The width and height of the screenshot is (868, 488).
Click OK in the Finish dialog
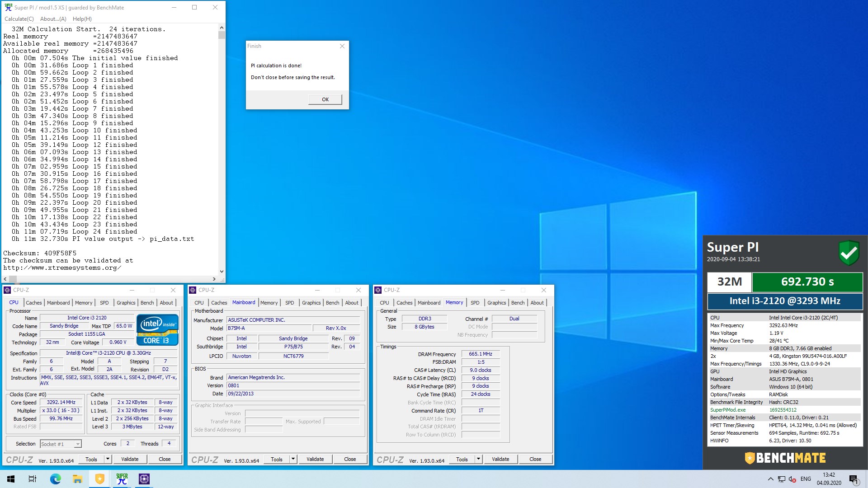point(325,99)
